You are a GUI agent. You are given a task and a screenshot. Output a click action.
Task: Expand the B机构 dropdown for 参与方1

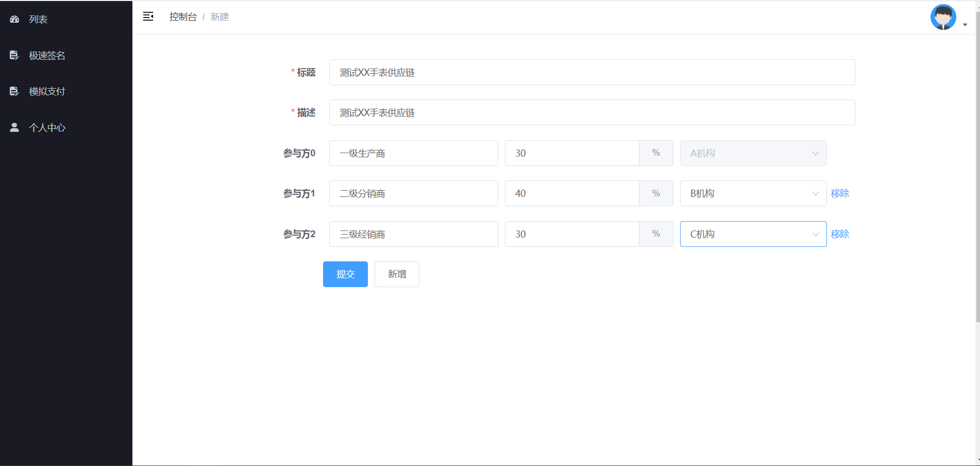pyautogui.click(x=753, y=193)
